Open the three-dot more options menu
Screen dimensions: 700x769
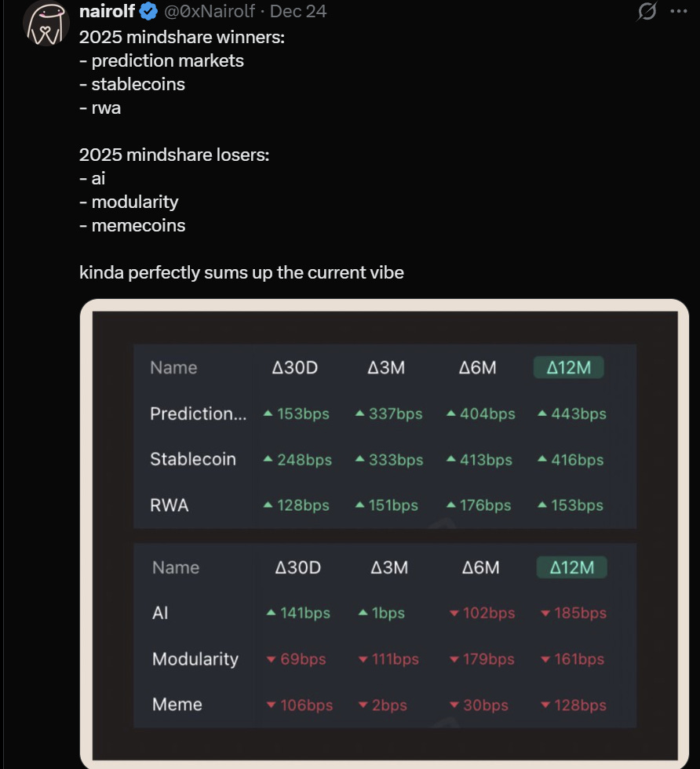(x=678, y=11)
